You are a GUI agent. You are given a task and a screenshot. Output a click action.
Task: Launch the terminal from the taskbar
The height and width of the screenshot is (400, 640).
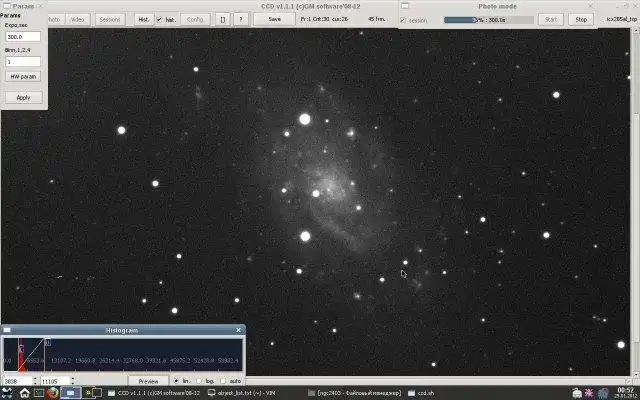[39, 393]
